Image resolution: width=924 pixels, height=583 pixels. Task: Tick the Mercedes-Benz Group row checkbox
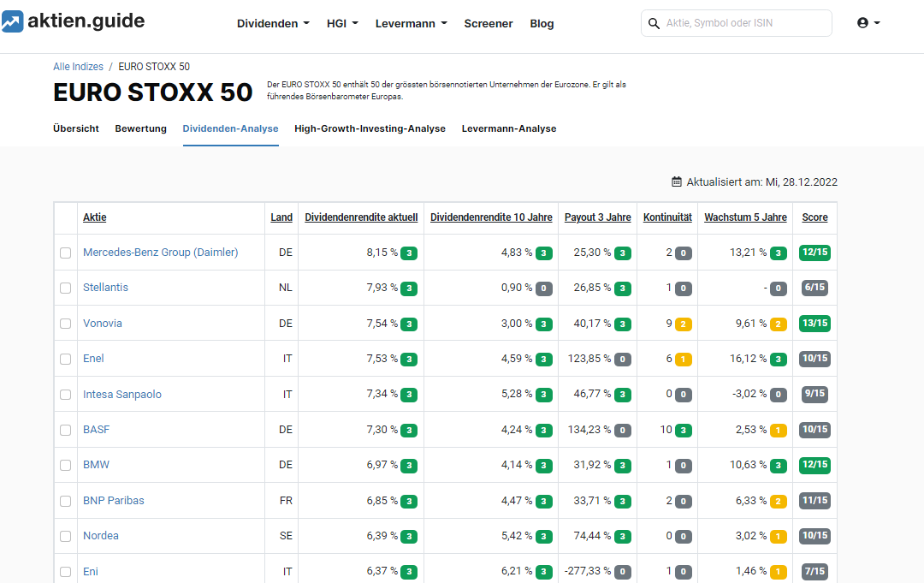[65, 253]
